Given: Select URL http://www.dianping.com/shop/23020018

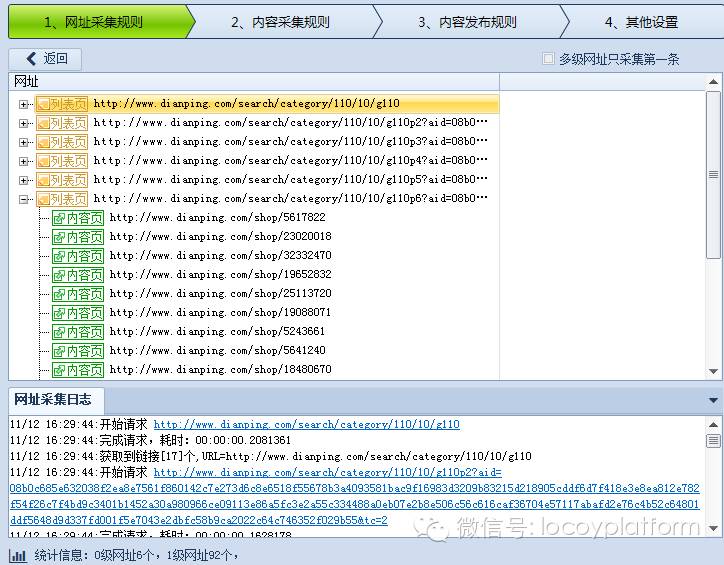Looking at the screenshot, I should pyautogui.click(x=220, y=236).
